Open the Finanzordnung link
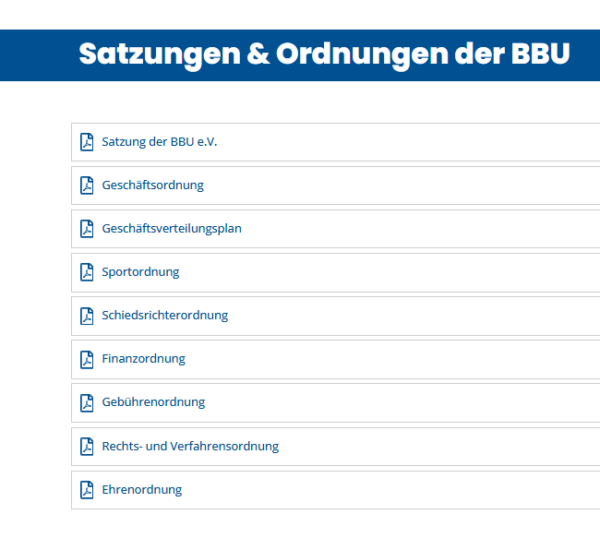 pos(144,359)
